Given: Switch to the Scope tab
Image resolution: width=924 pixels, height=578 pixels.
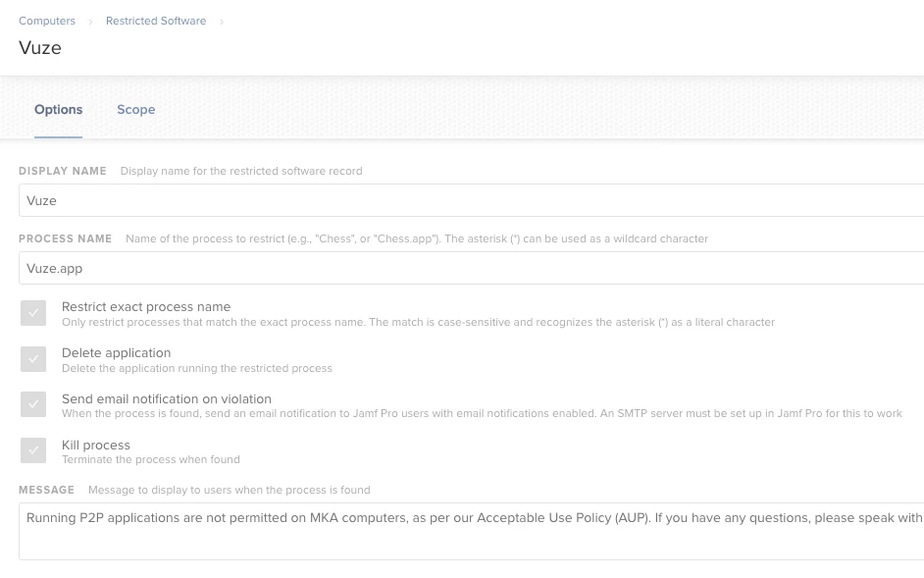Looking at the screenshot, I should 136,110.
